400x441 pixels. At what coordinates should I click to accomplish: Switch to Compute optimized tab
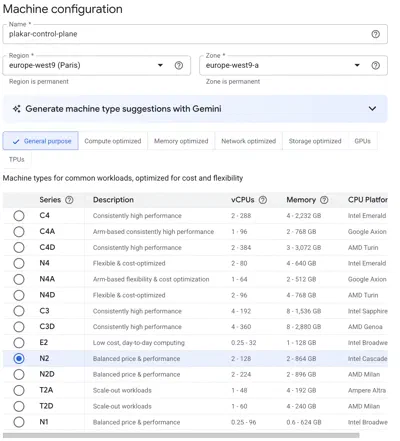point(113,141)
